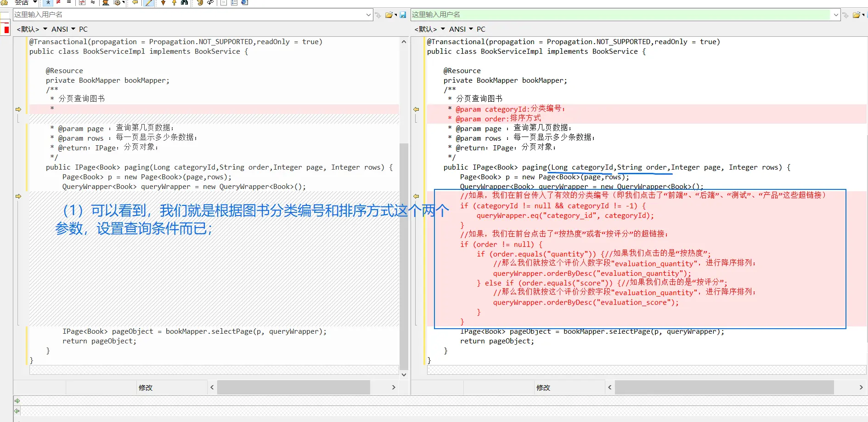Copy code block to left arrow

click(416, 196)
